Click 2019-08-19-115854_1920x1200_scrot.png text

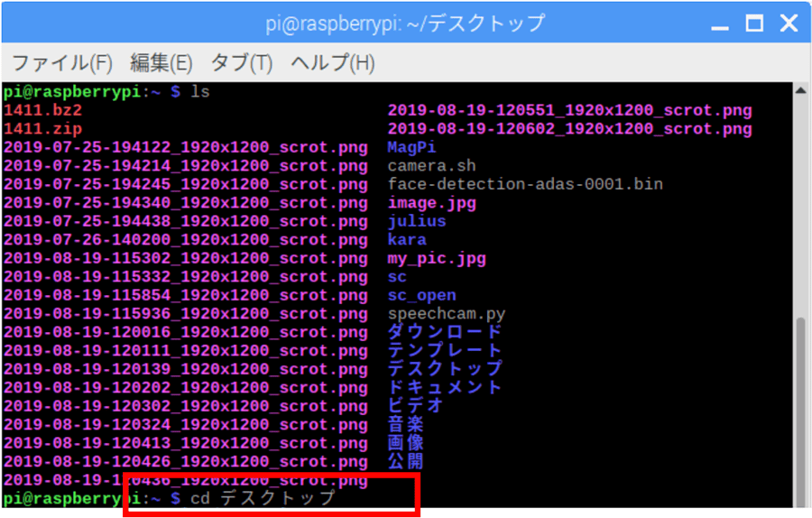(x=185, y=296)
